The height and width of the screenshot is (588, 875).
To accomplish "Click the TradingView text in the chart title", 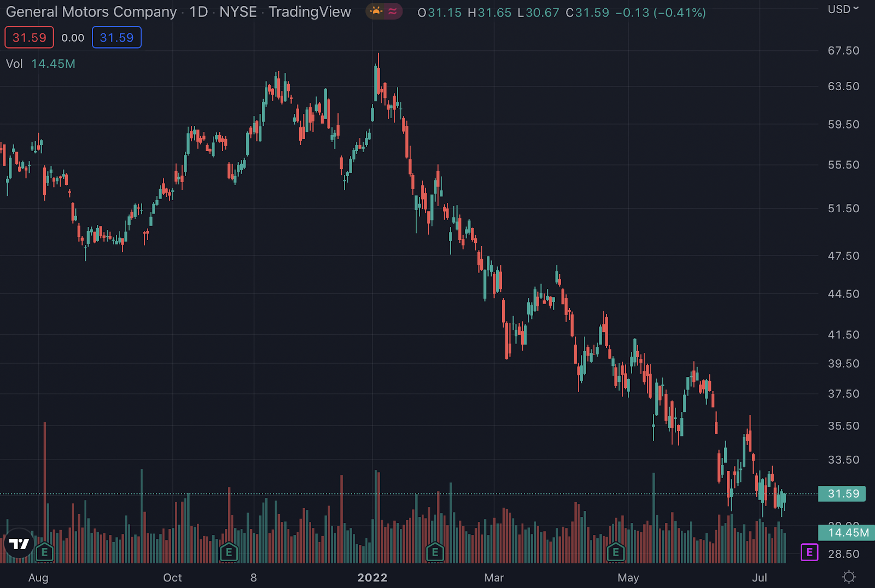I will 310,12.
